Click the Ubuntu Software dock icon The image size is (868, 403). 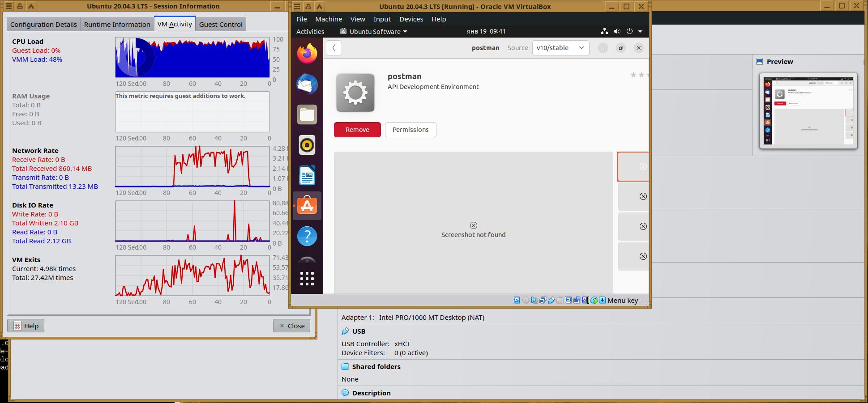(307, 206)
